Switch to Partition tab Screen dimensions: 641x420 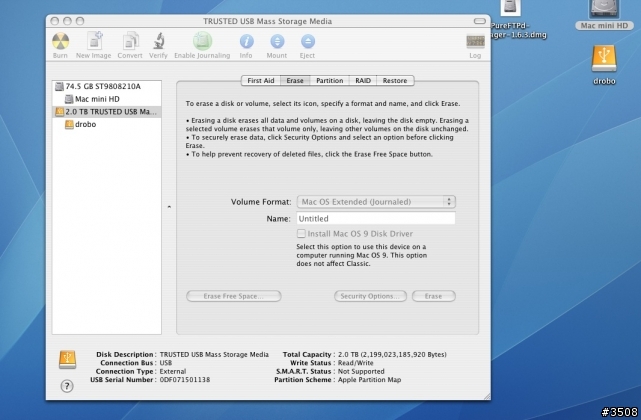pos(329,81)
